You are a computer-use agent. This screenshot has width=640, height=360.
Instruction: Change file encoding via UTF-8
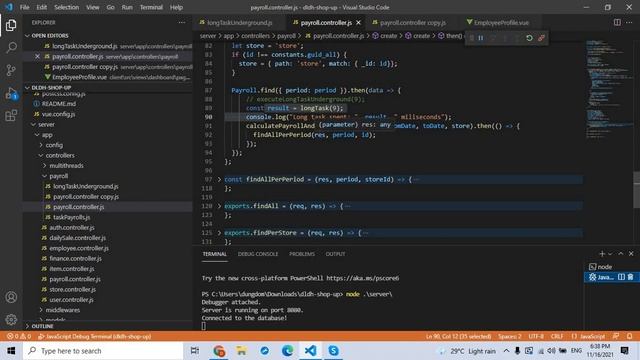[536, 336]
